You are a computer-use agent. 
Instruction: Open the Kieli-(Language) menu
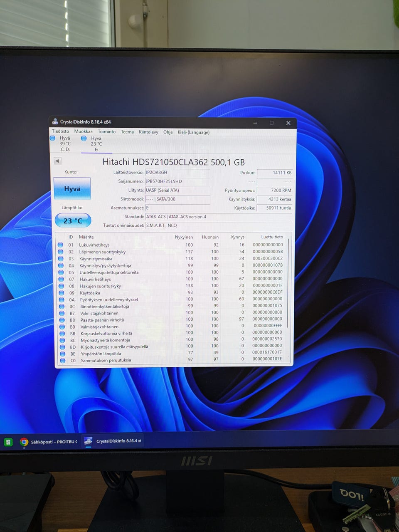point(193,132)
